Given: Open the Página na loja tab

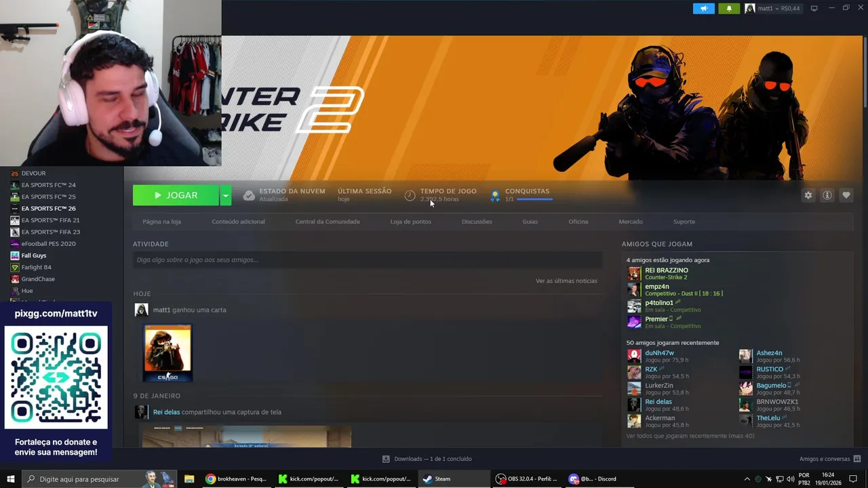Looking at the screenshot, I should 161,222.
